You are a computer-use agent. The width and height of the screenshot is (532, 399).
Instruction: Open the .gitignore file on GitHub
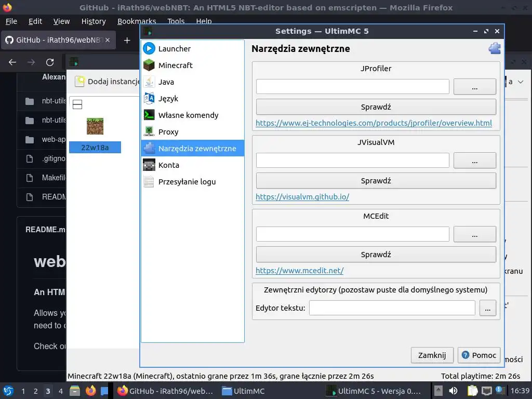coord(54,158)
